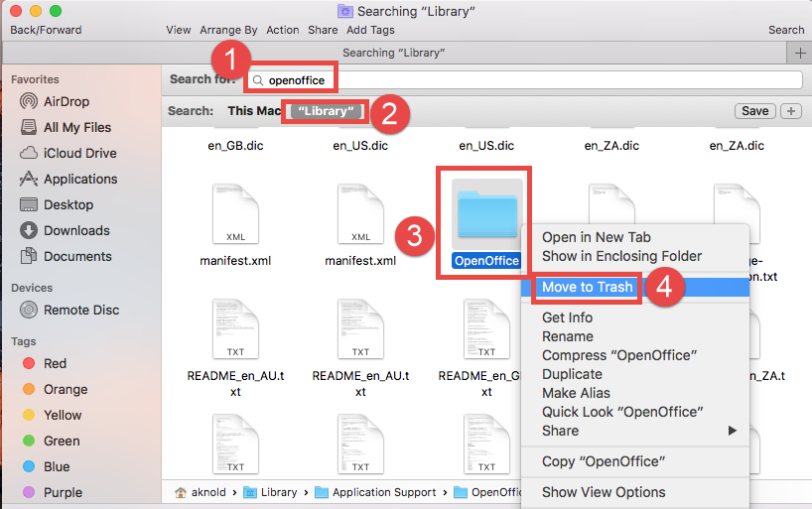Click Back/Forward navigation control
Screen dimensions: 812x509
(46, 30)
